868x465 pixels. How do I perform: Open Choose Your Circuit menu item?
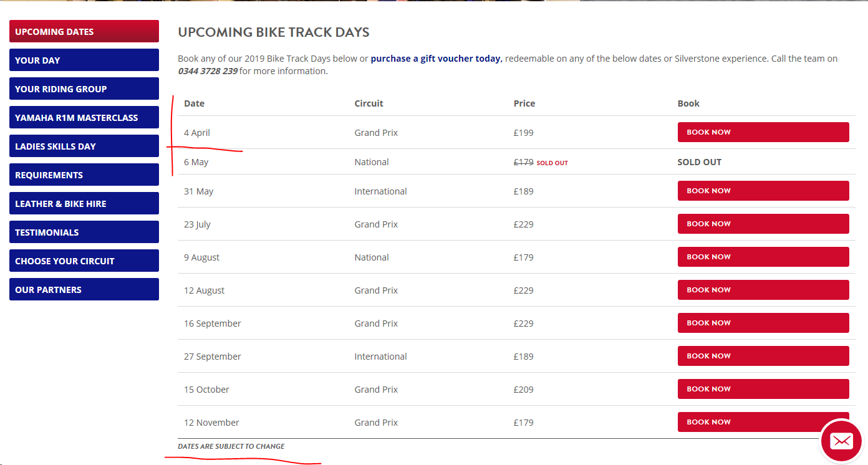coord(84,261)
